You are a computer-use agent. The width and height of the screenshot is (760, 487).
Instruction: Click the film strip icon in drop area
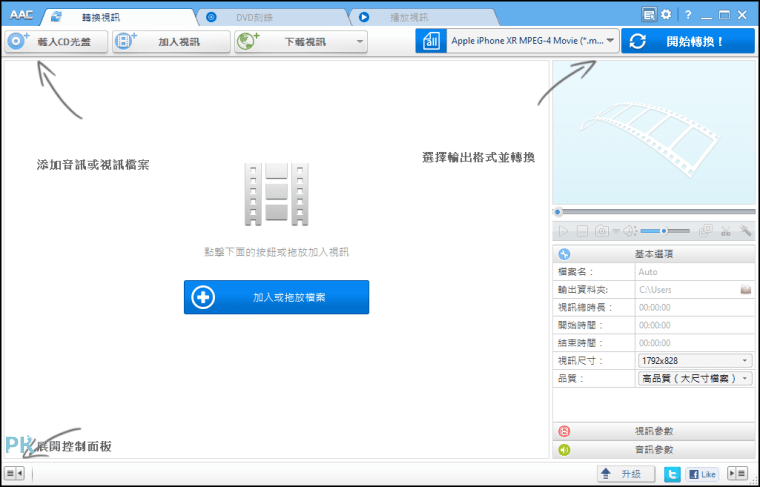(x=276, y=194)
